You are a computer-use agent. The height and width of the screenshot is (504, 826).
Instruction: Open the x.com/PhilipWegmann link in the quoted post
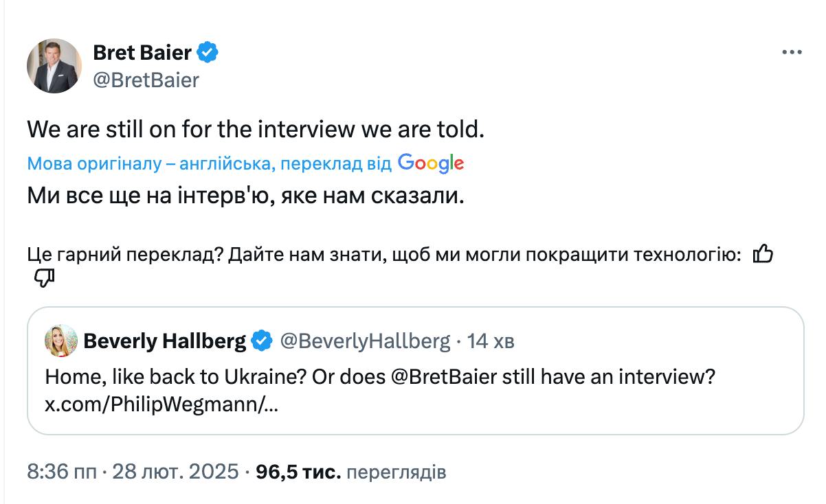161,405
